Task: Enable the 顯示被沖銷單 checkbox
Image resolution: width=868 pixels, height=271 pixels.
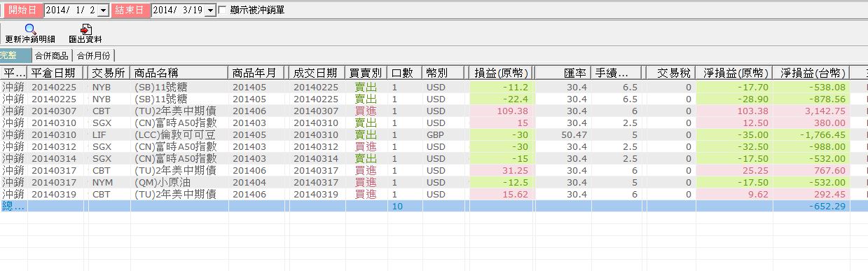Action: click(223, 11)
